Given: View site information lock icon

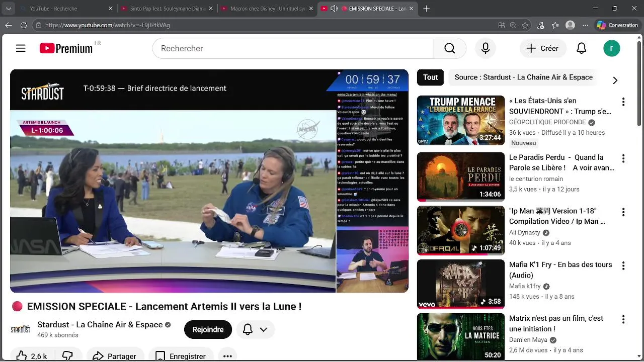Looking at the screenshot, I should coord(38,25).
